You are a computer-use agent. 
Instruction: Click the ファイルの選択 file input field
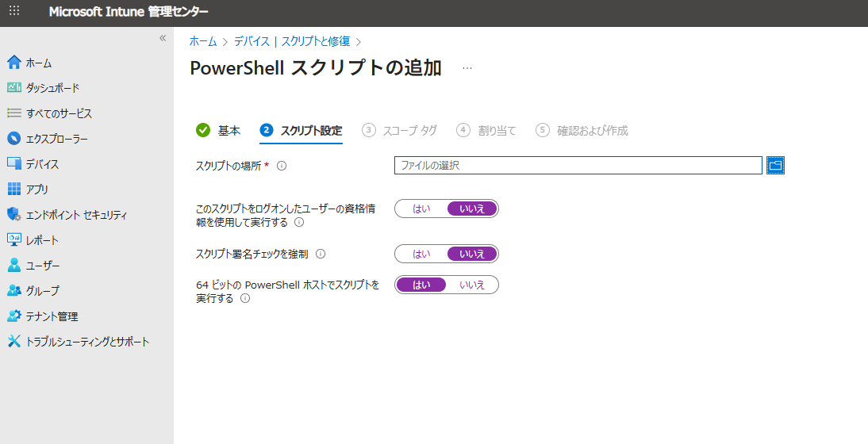[x=578, y=165]
